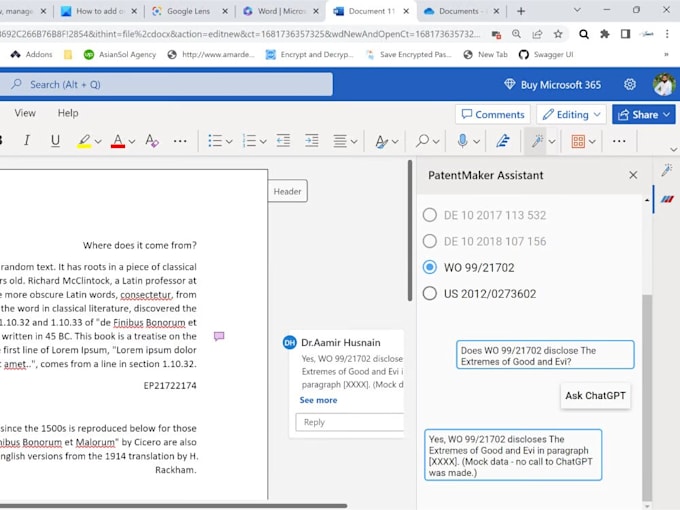Click See more in the comment

(x=318, y=400)
